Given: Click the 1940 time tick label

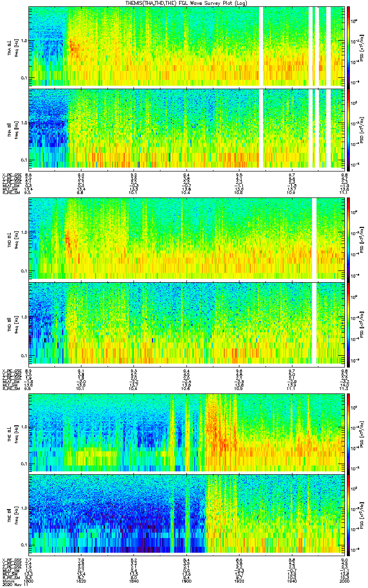Looking at the screenshot, I should (292, 581).
